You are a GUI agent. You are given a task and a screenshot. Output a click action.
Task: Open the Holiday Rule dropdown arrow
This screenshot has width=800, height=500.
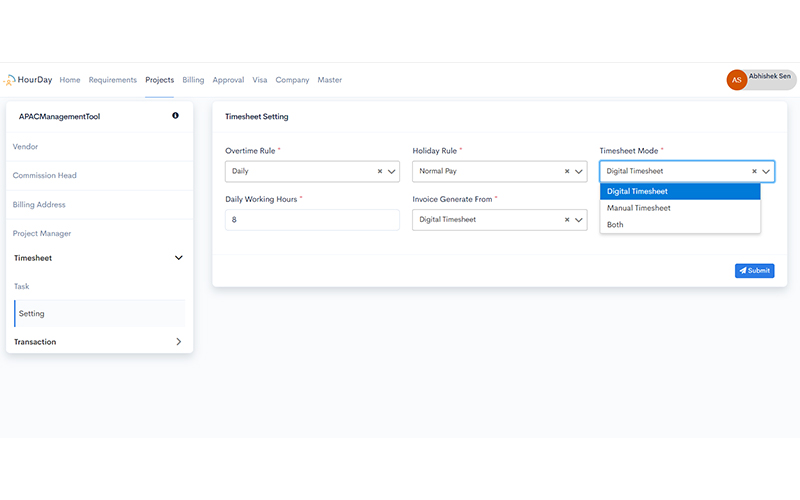point(579,171)
